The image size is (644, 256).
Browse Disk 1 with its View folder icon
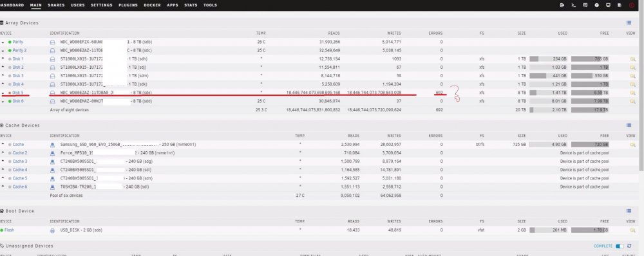[x=632, y=59]
